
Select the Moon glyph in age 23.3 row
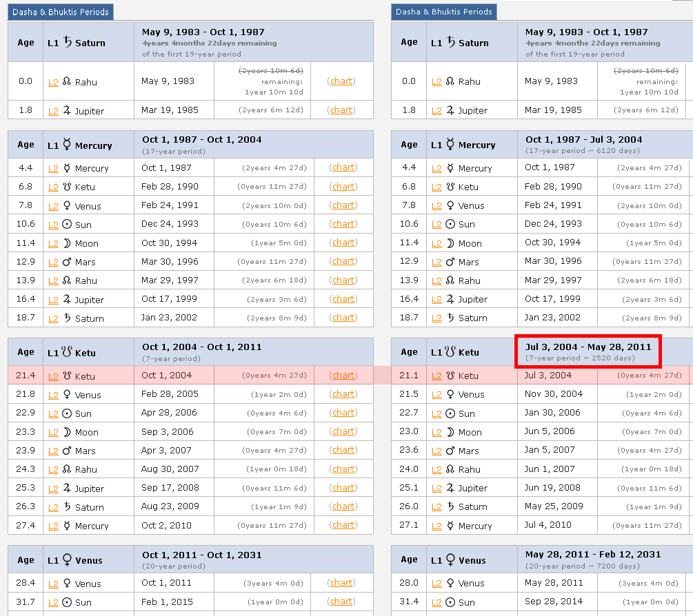(67, 432)
